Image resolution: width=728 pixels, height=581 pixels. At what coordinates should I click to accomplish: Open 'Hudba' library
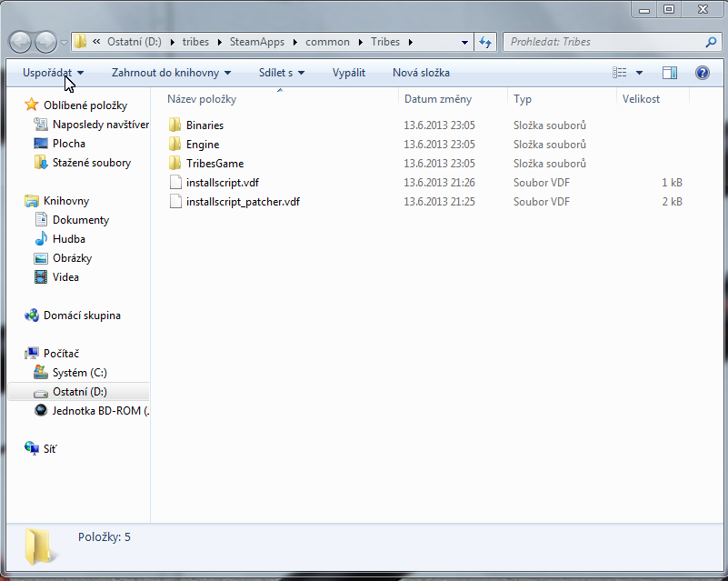pos(69,239)
